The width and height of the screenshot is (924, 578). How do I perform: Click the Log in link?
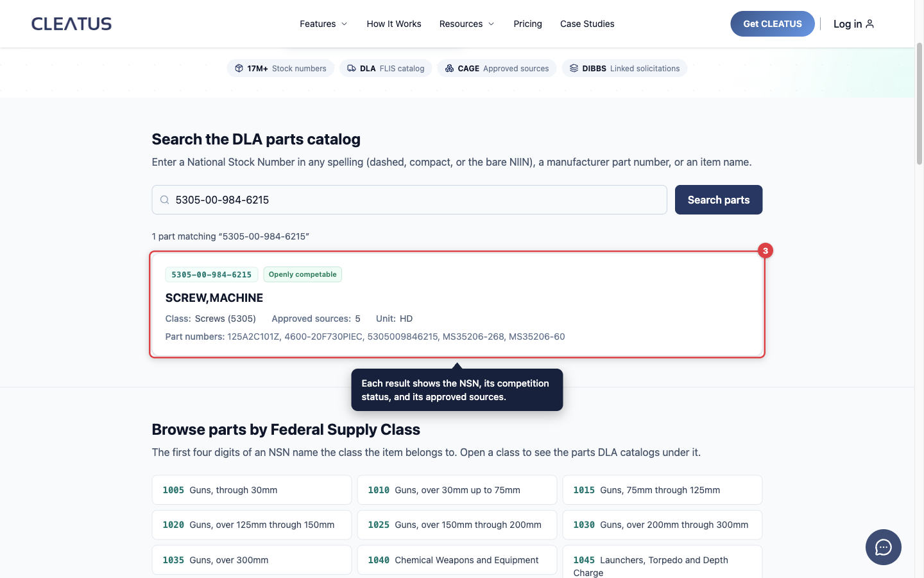[847, 24]
